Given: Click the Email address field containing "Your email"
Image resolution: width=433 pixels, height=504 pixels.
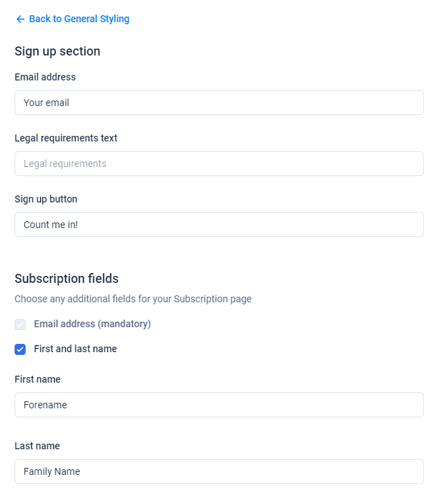Looking at the screenshot, I should tap(219, 103).
